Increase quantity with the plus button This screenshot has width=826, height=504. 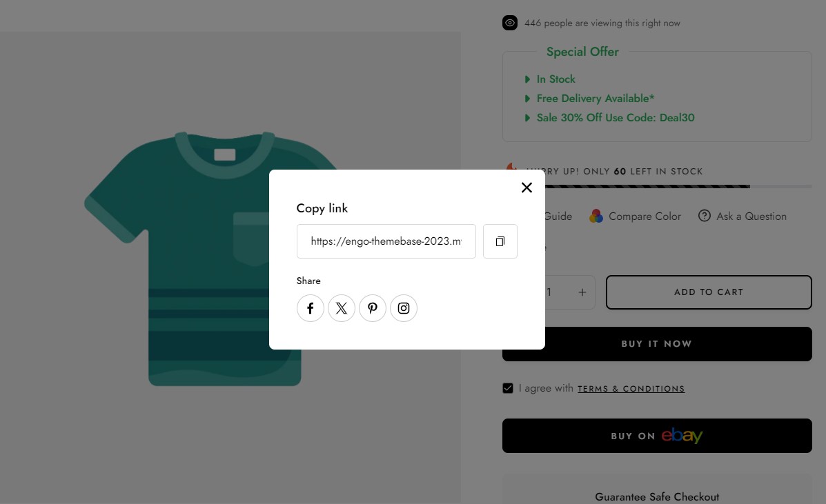pyautogui.click(x=582, y=292)
